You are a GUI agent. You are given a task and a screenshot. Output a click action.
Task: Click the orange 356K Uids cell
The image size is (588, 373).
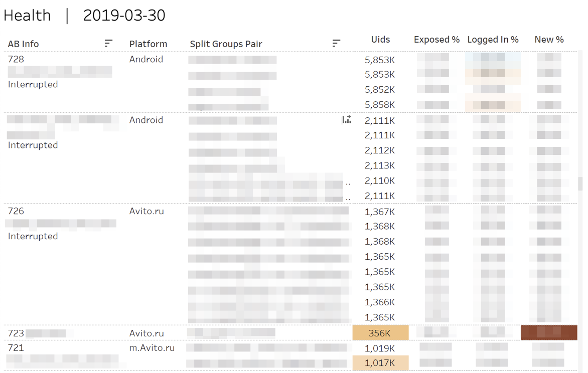pos(380,333)
